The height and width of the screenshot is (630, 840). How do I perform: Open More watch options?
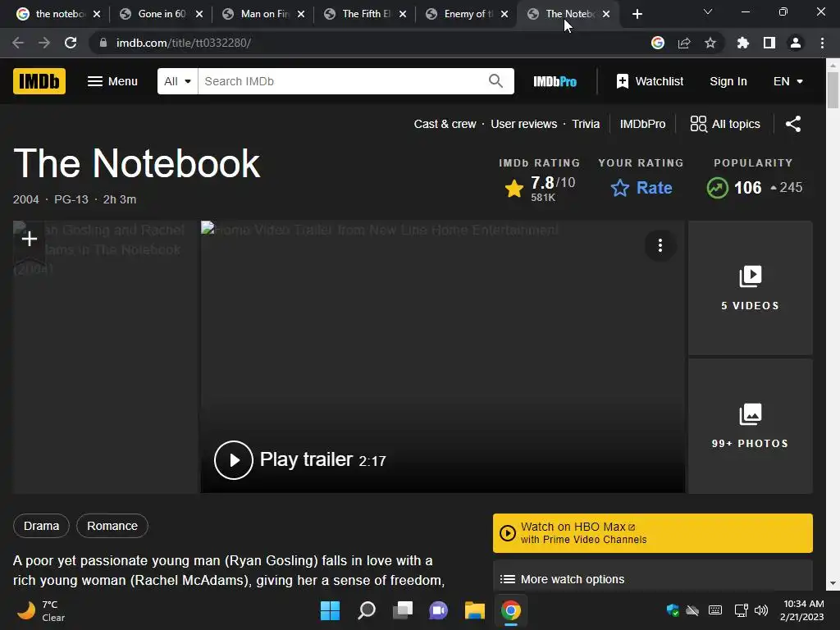tap(652, 579)
